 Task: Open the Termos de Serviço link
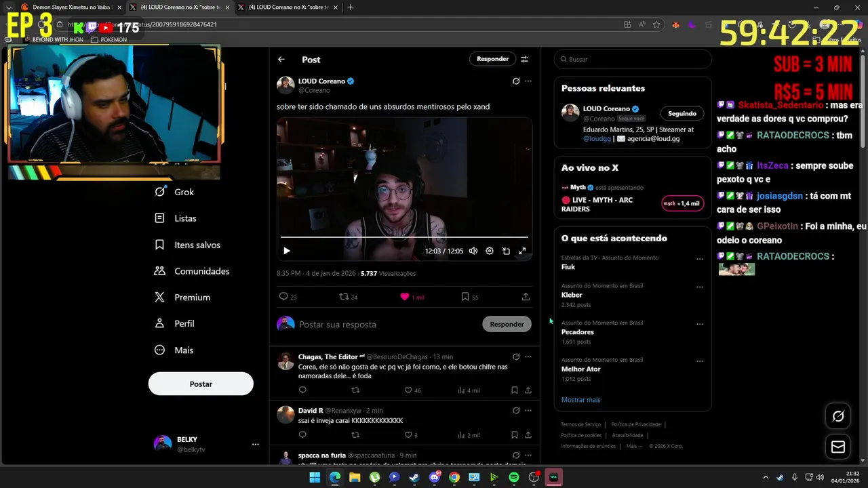580,424
